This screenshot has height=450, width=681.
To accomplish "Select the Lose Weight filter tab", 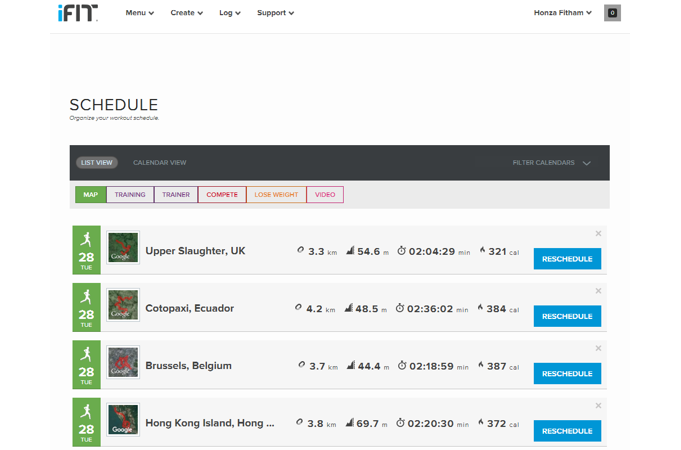I will pos(275,195).
